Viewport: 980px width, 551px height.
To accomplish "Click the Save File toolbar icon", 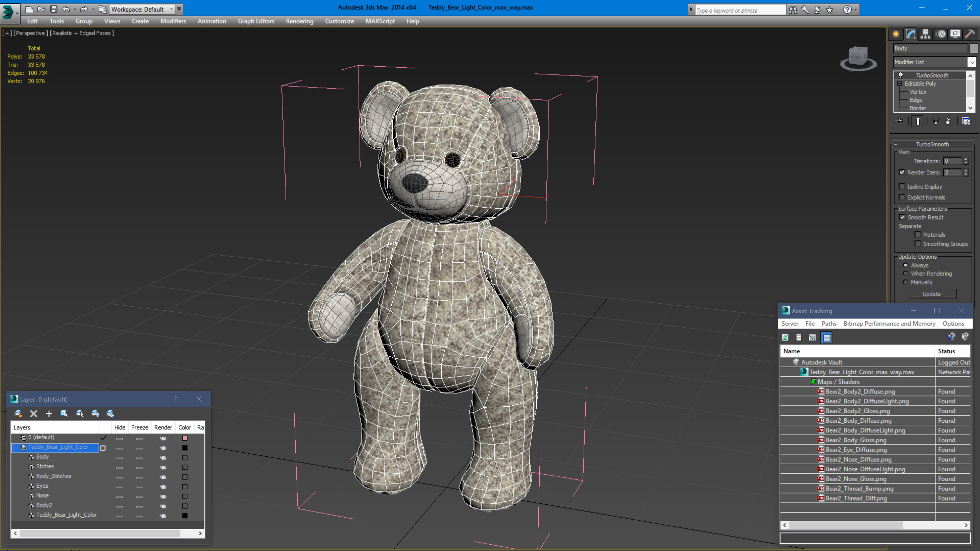I will click(x=54, y=9).
